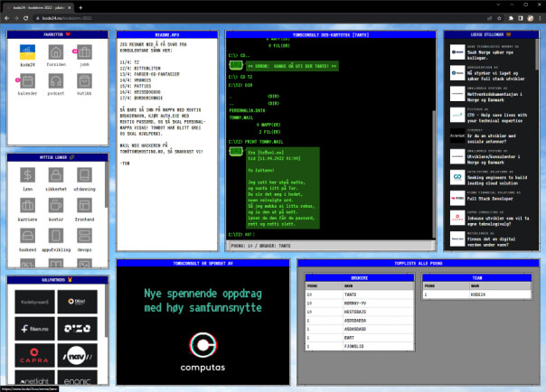Open the backend icon
Viewport: 546px width, 392px height.
coord(27,236)
